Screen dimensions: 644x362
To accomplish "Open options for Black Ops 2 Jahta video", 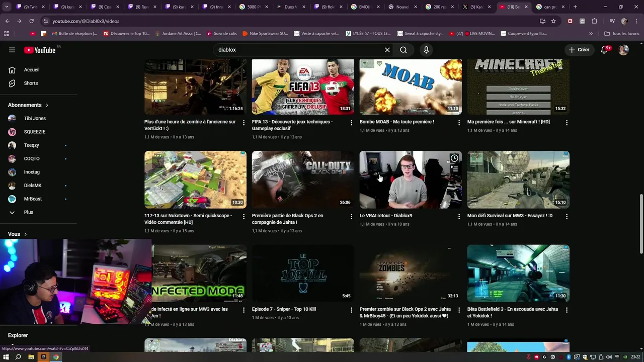I will pyautogui.click(x=351, y=217).
